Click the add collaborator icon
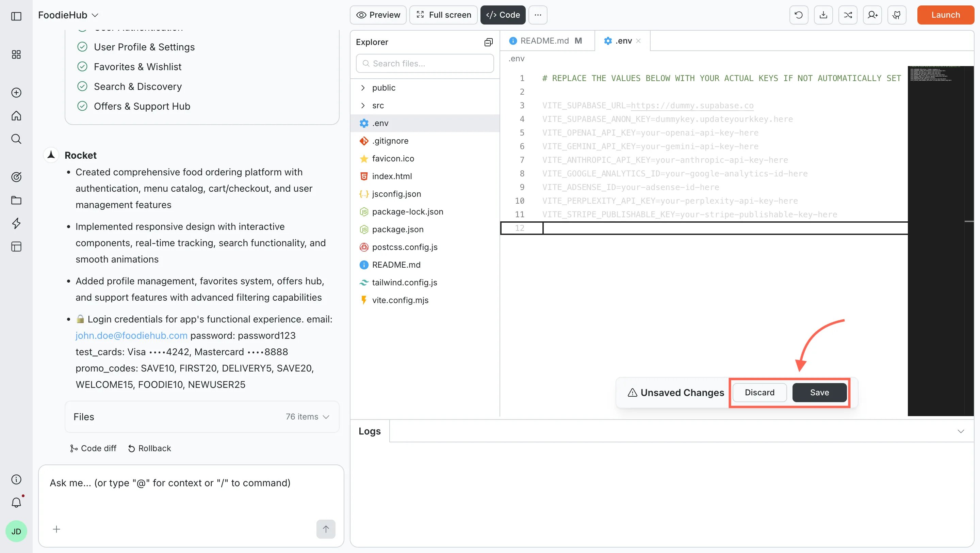 click(x=872, y=15)
